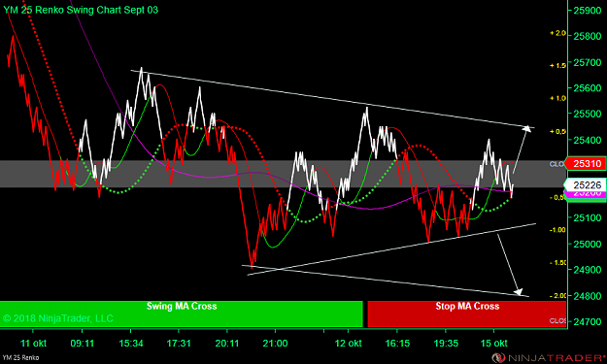607x364 pixels.
Task: Click the '-1.00' deviation level label
Action: 557,230
